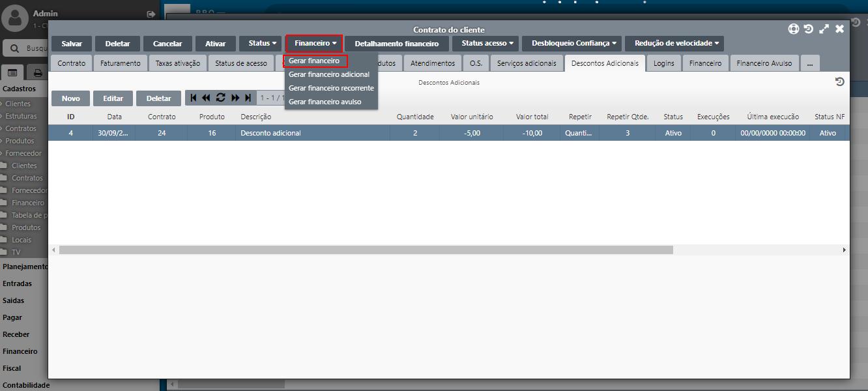Open history icon in Descontos Adicionais panel

click(x=839, y=82)
